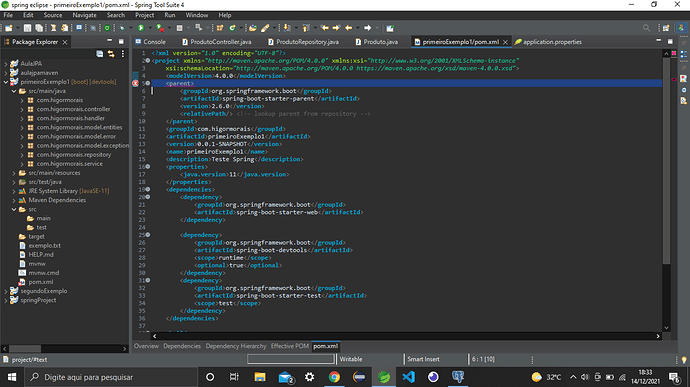
Task: Open Visual Studio Code from the taskbar
Action: tap(408, 377)
